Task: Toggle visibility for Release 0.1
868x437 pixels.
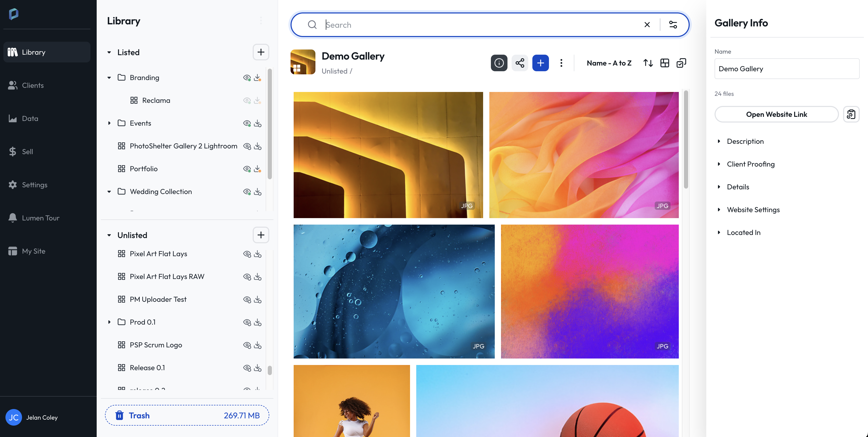Action: click(247, 368)
